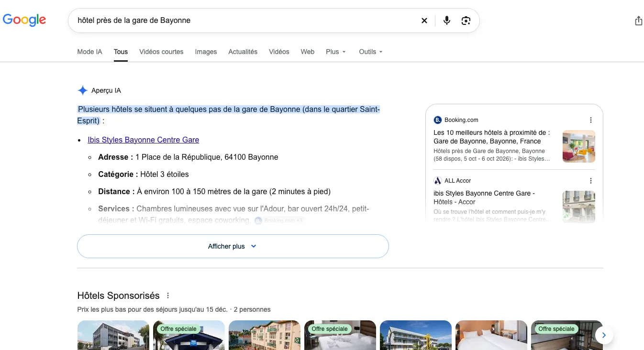Expand the Plus search filters dropdown
Screen dimensions: 644x350
(336, 52)
